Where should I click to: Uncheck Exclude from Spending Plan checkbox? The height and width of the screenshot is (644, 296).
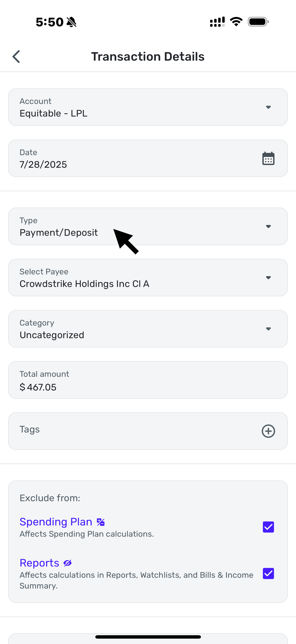268,527
